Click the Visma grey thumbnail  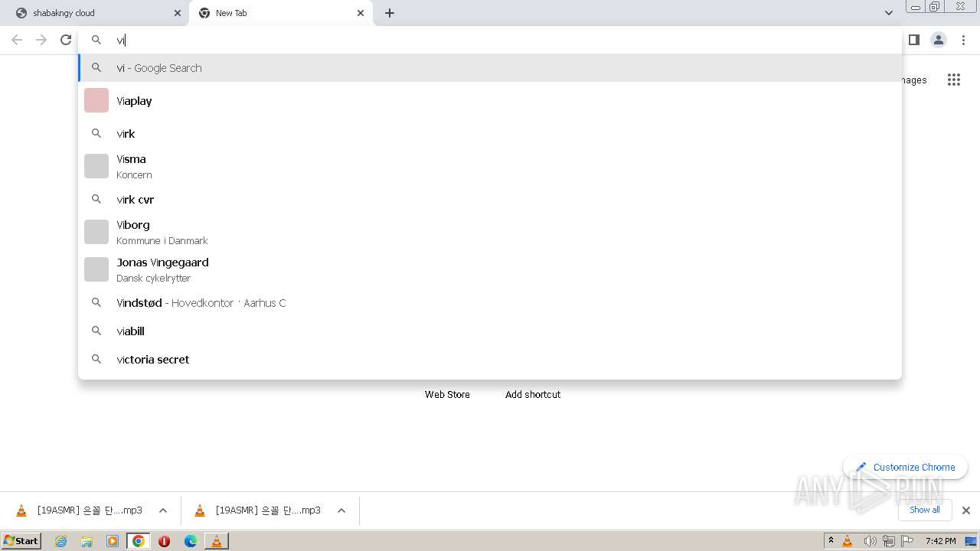(96, 166)
